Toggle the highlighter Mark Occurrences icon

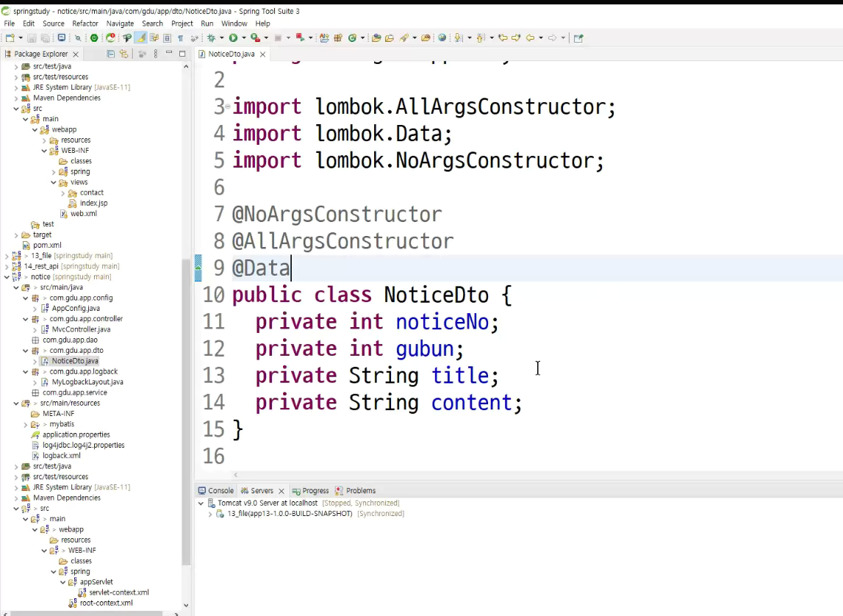click(x=140, y=37)
